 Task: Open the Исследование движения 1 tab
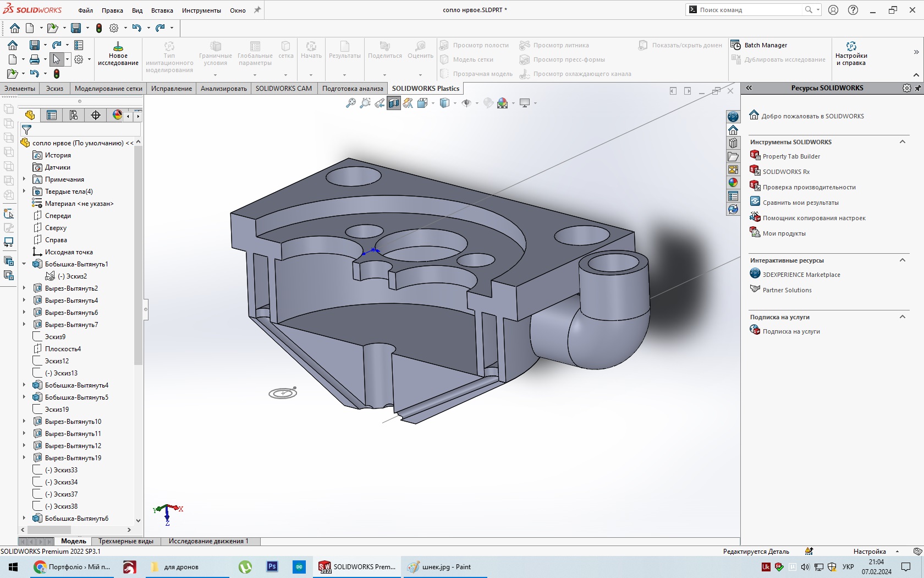coord(208,541)
